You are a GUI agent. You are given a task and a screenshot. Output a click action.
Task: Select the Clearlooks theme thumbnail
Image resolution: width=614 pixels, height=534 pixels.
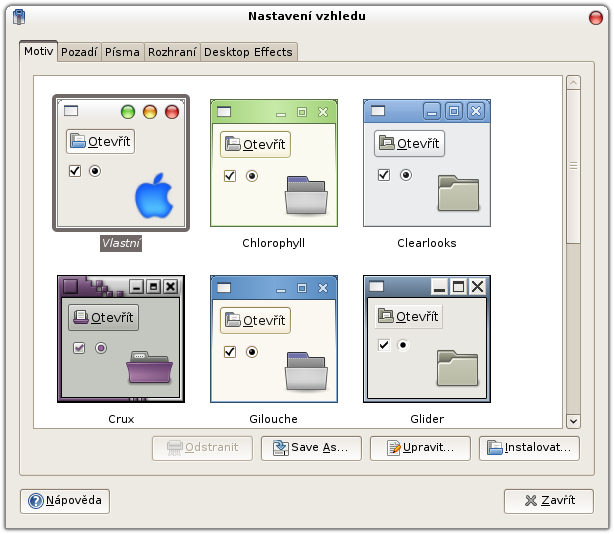427,163
